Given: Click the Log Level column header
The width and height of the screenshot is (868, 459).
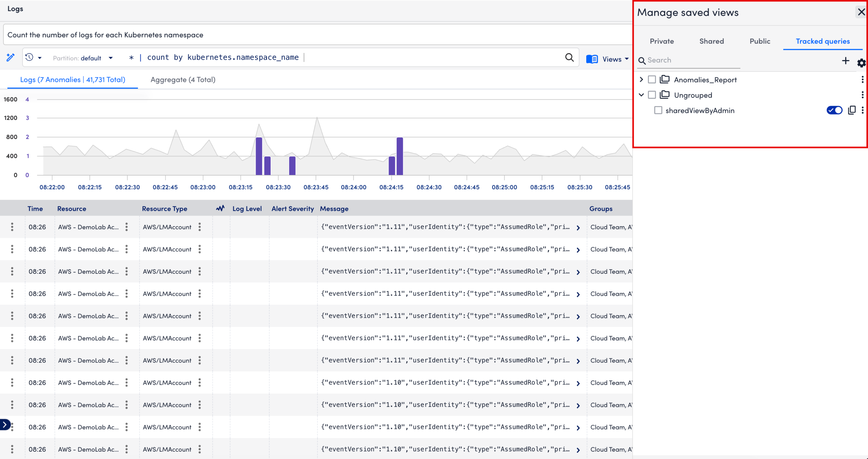Looking at the screenshot, I should tap(247, 208).
